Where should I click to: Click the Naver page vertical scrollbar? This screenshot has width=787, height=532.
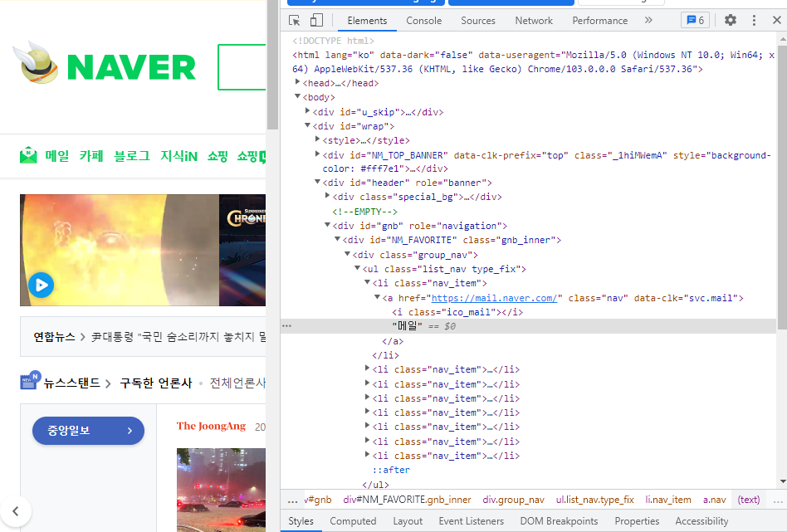pyautogui.click(x=272, y=66)
